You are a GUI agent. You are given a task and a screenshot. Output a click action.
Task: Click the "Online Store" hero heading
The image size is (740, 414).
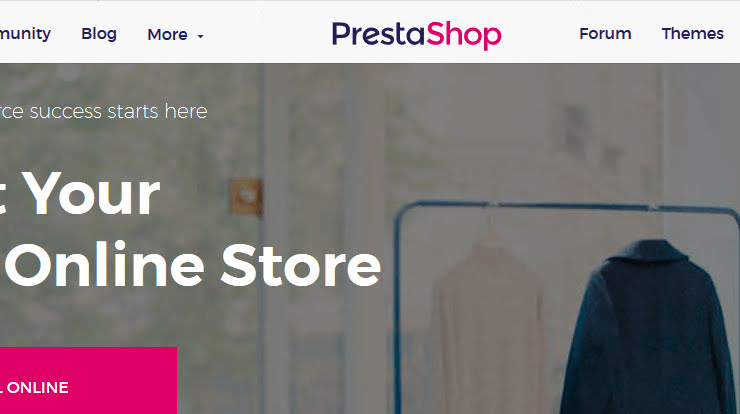[x=192, y=265]
